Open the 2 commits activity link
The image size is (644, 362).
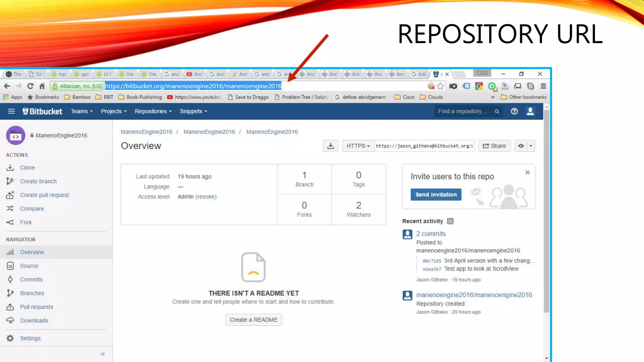[x=431, y=234]
